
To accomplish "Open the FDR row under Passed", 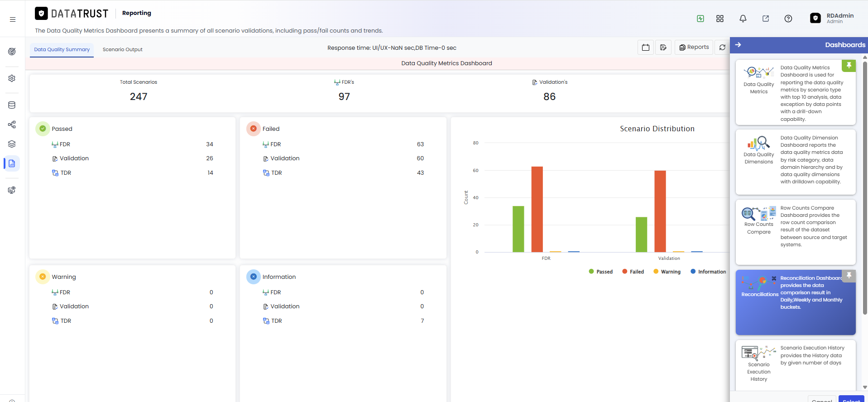I will pyautogui.click(x=133, y=144).
